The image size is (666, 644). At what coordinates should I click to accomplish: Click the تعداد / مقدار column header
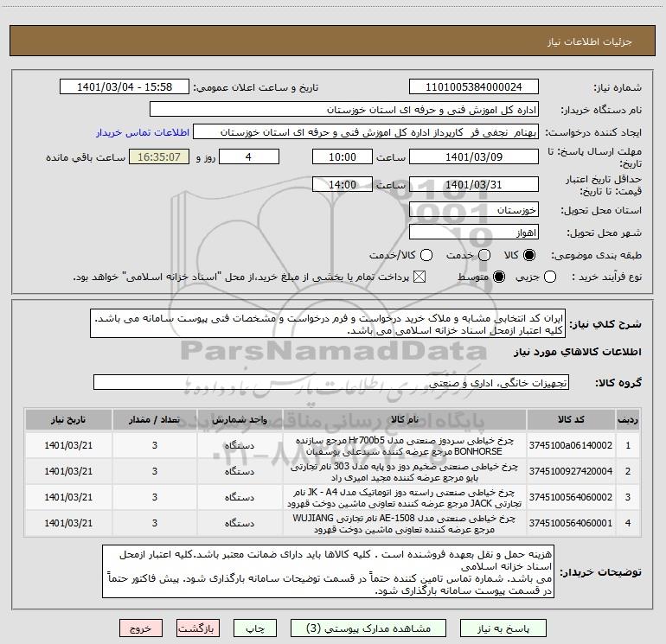[155, 419]
